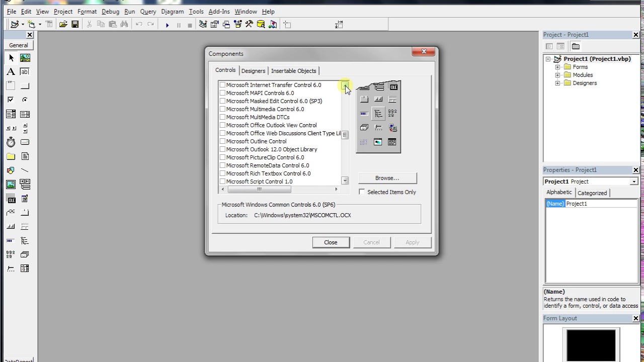The image size is (644, 362).
Task: Select the Microsoft Outline Control list entry
Action: [x=256, y=141]
